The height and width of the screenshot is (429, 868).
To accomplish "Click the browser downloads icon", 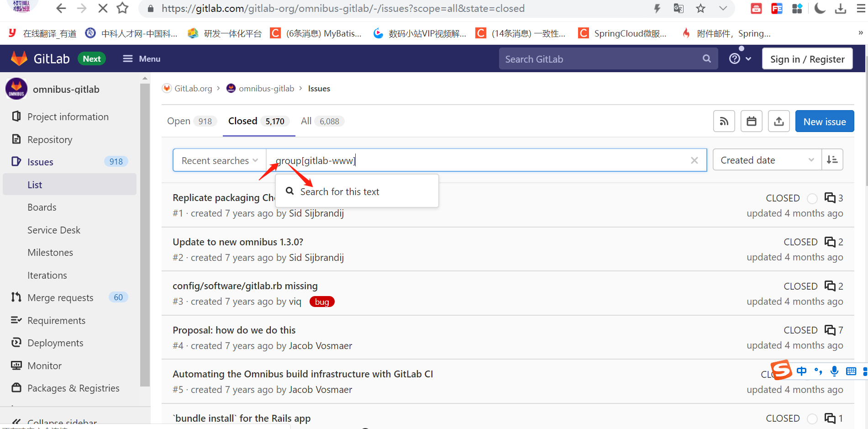I will pyautogui.click(x=840, y=8).
